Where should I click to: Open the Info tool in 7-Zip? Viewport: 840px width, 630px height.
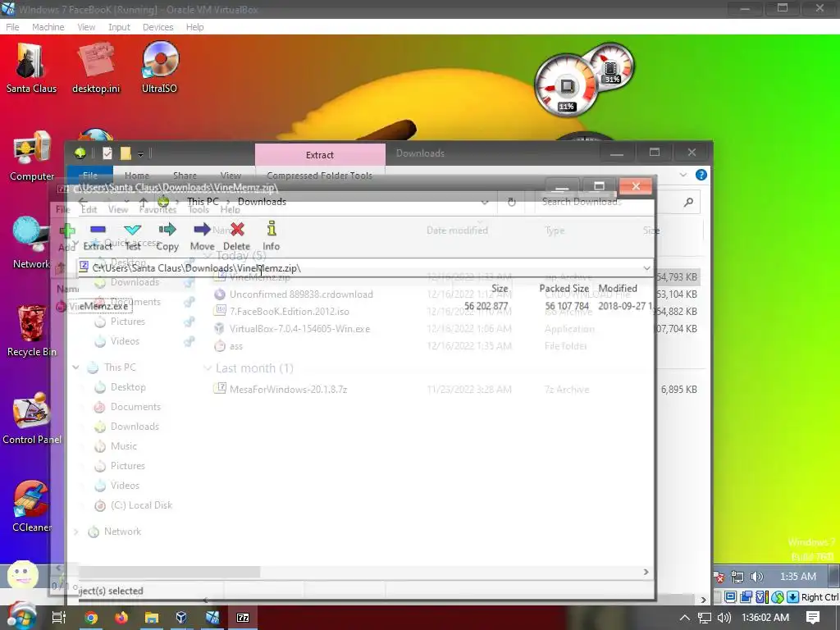tap(271, 229)
